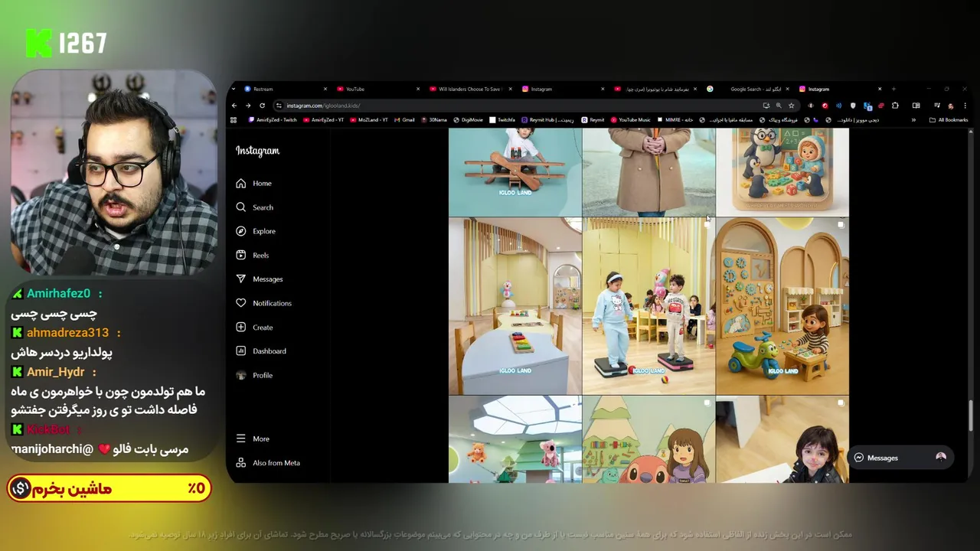
Task: Open the reading mode icon
Action: (x=916, y=106)
